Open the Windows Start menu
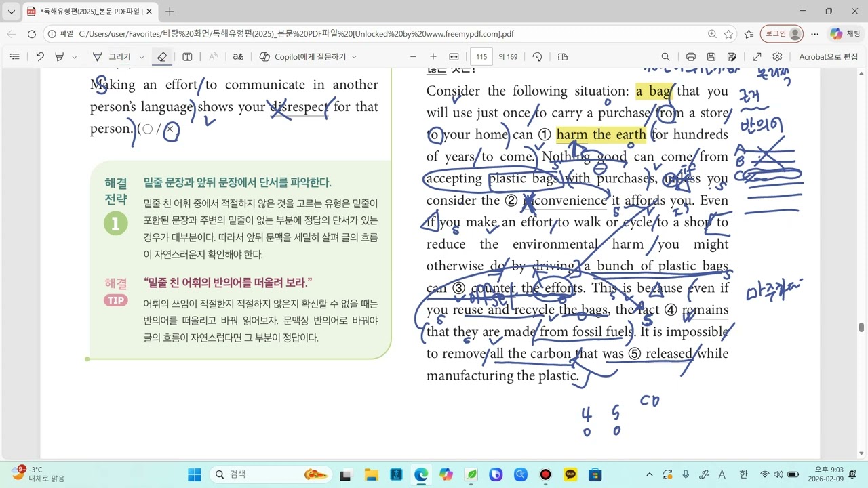 195,474
